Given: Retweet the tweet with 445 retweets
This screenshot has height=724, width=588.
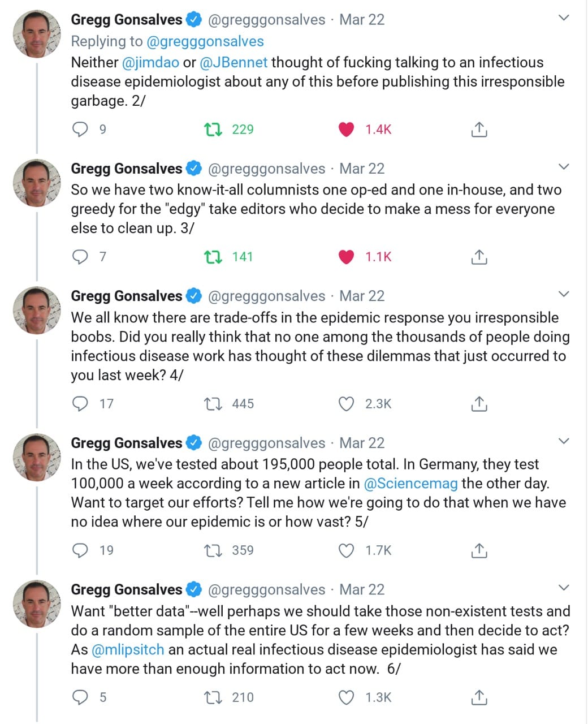Looking at the screenshot, I should click(x=213, y=404).
